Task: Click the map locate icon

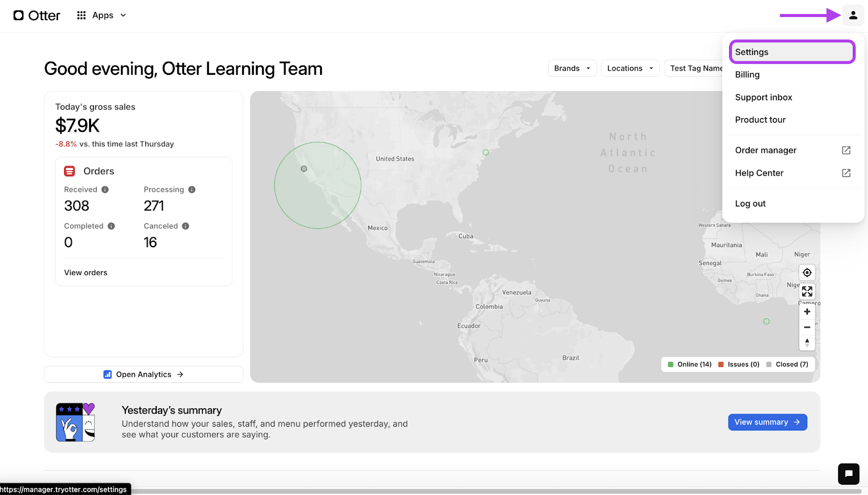Action: (x=807, y=272)
